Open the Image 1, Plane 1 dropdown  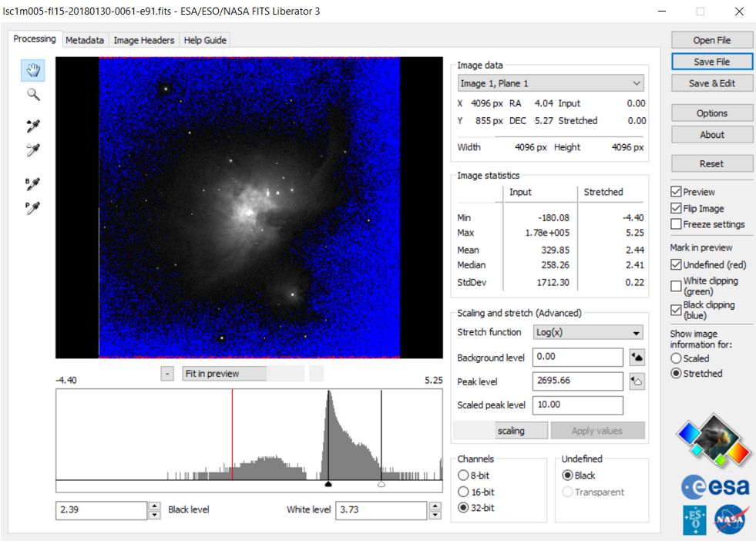click(550, 83)
